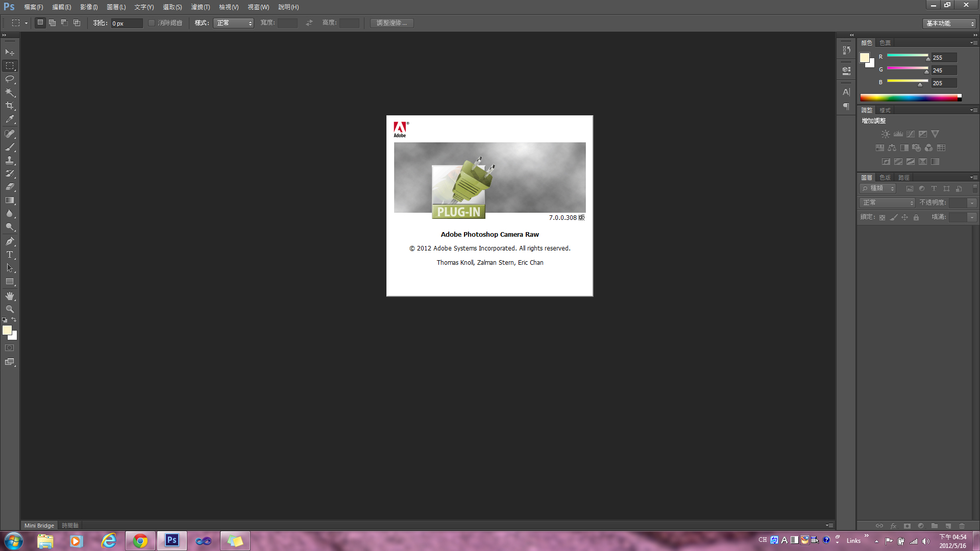Open the Color panel flyout menu
This screenshot has width=980, height=551.
(974, 43)
